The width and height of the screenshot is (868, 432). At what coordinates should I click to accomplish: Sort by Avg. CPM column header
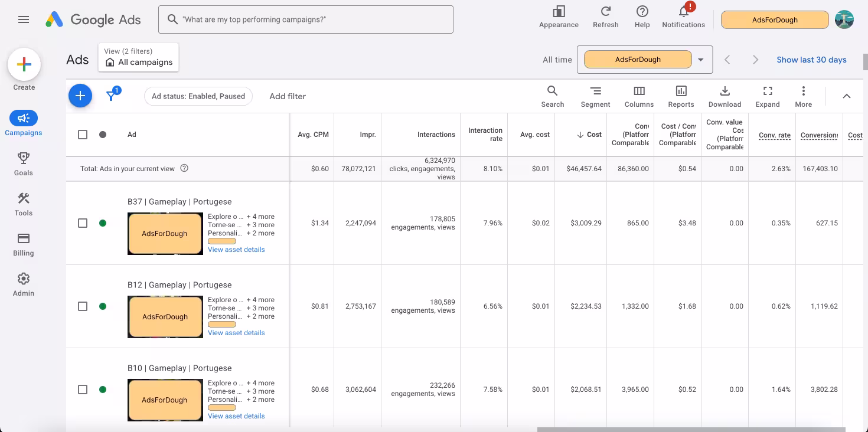[313, 135]
